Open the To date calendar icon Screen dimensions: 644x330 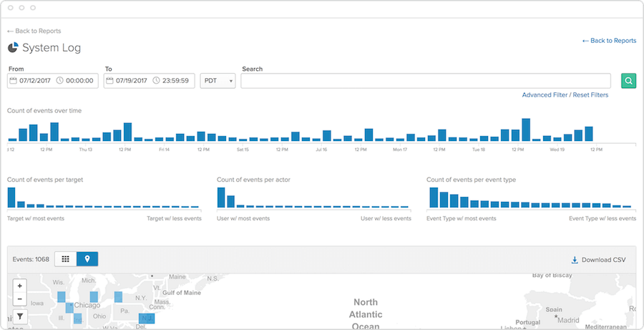[x=110, y=81]
